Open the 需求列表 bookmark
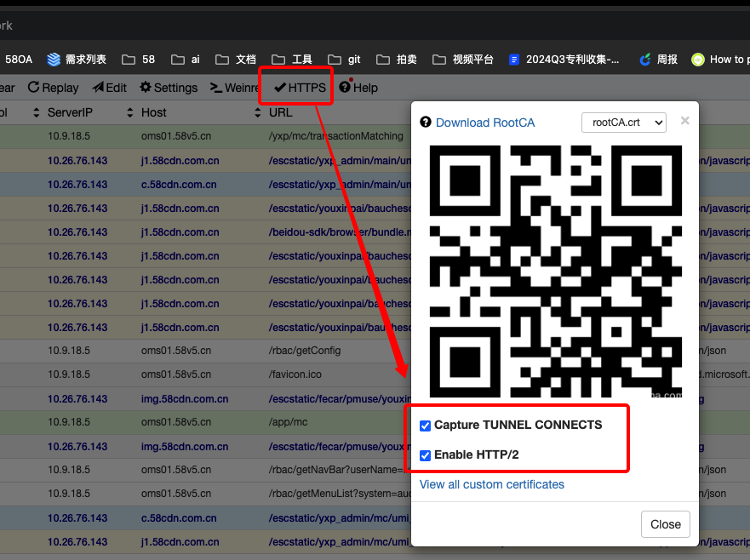750x560 pixels. (77, 60)
